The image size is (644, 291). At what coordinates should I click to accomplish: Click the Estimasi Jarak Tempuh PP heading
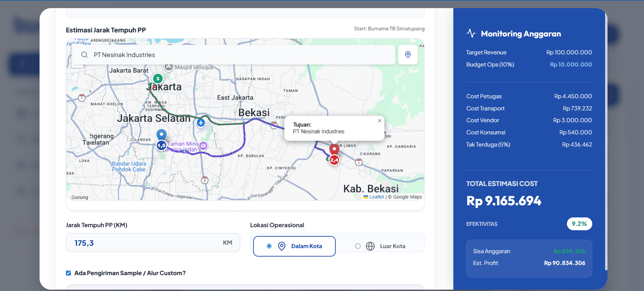click(x=106, y=30)
